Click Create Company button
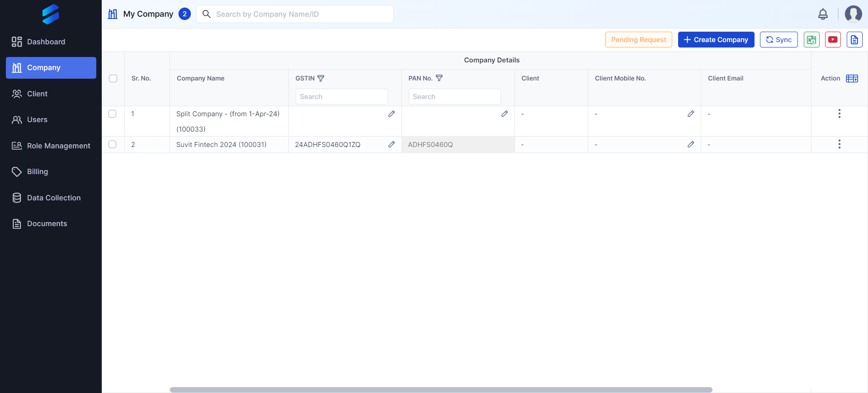This screenshot has height=393, width=868. (x=716, y=40)
